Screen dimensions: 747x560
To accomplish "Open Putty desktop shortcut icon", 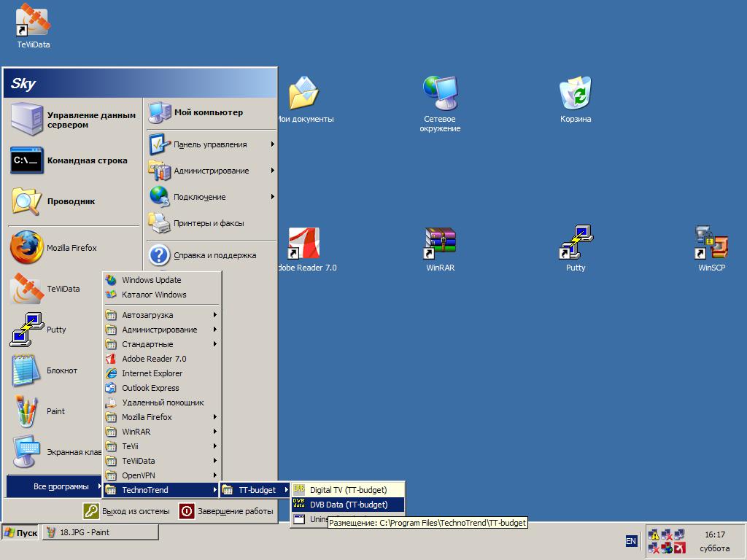I will 576,248.
